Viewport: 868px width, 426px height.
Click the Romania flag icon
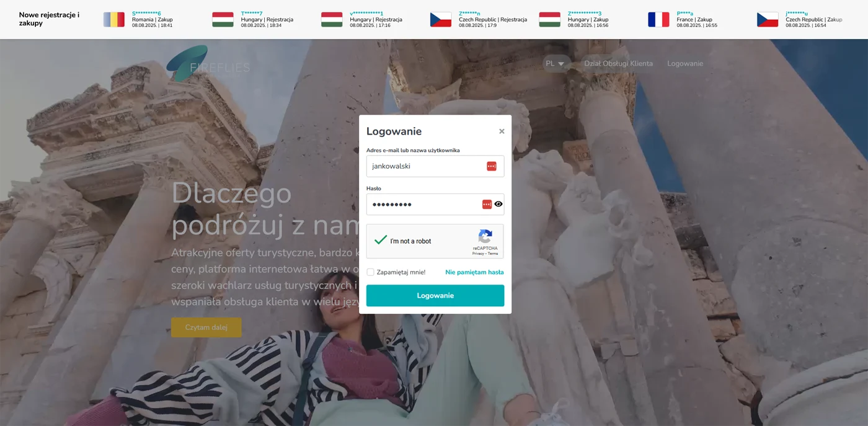113,20
